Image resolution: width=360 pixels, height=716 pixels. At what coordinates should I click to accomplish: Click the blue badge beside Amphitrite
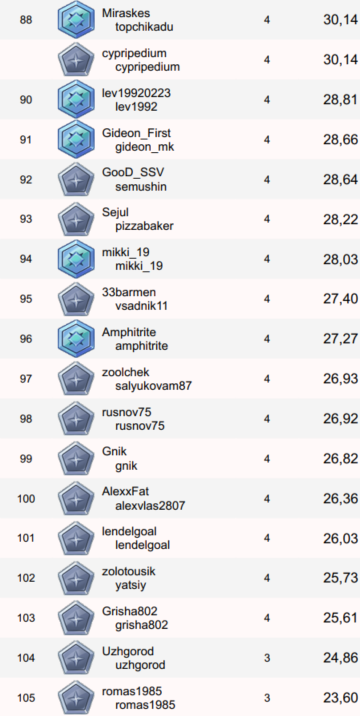tap(76, 339)
